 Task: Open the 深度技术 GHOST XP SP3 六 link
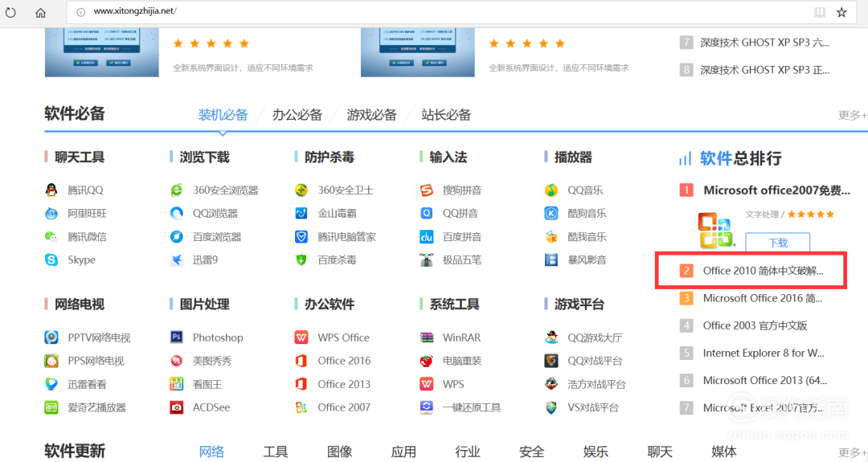764,43
